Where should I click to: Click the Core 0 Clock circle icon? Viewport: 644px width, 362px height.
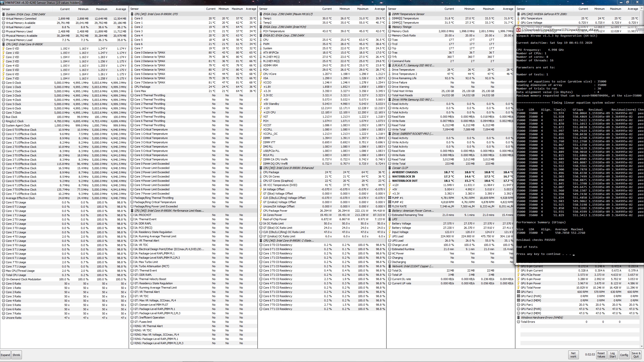pos(4,83)
